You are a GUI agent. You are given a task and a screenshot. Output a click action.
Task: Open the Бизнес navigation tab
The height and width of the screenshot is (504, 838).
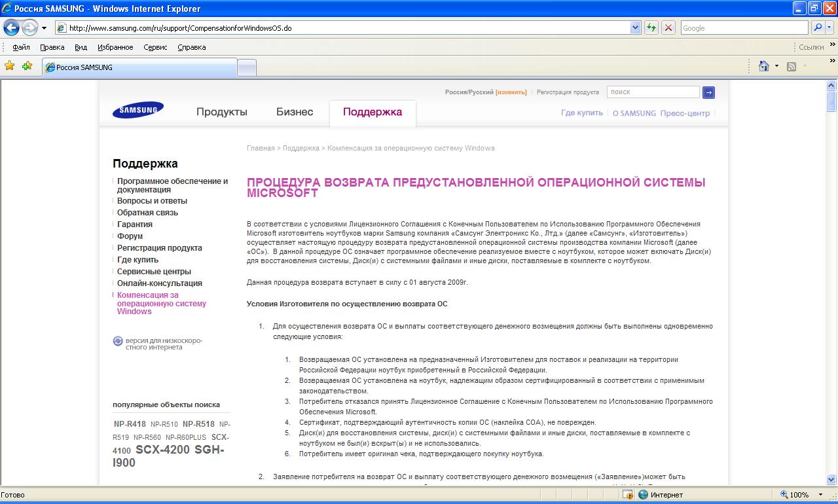[x=295, y=112]
